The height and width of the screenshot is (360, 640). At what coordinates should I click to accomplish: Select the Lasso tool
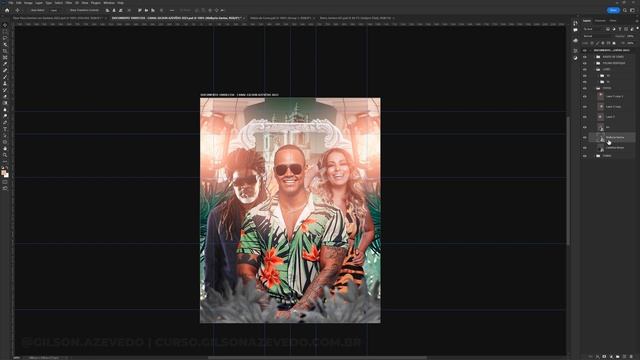click(x=5, y=38)
